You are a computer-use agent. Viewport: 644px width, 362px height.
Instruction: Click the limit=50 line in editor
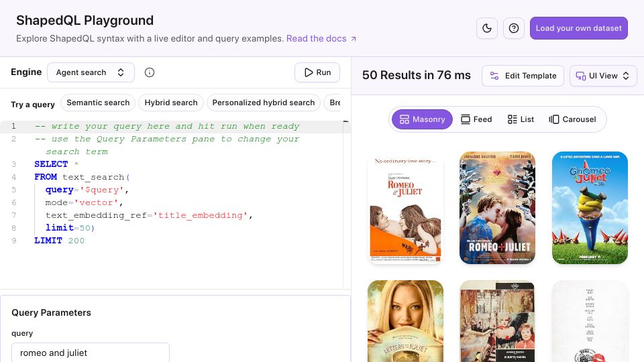coord(70,228)
